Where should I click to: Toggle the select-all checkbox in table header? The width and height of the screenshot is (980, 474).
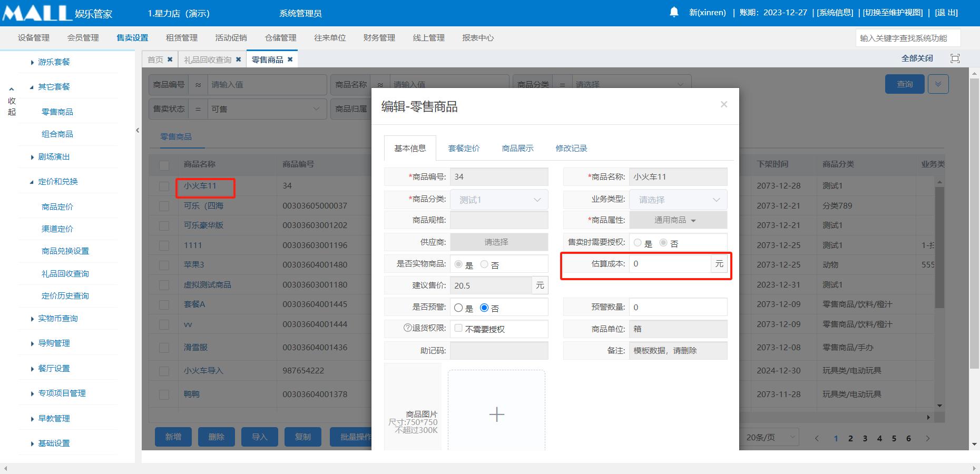pos(164,165)
